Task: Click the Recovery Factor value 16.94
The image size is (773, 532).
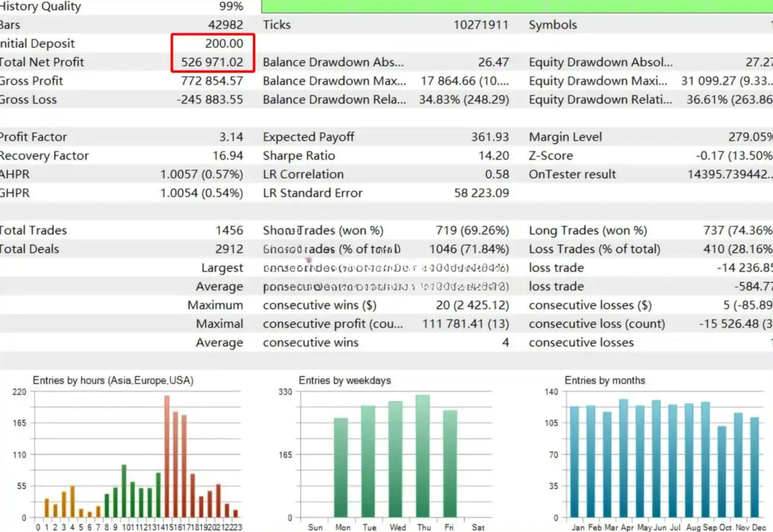Action: click(228, 156)
